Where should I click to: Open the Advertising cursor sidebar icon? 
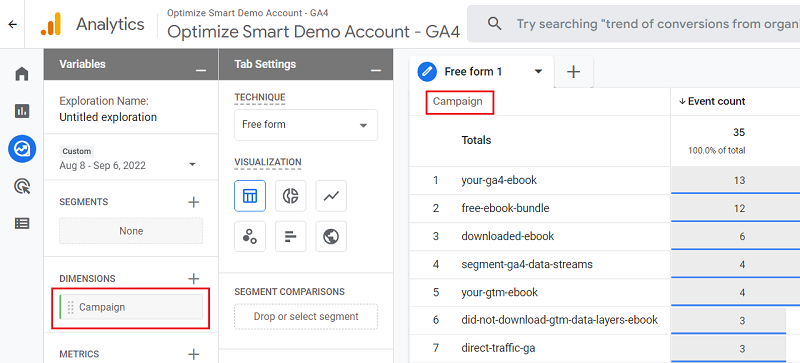22,187
